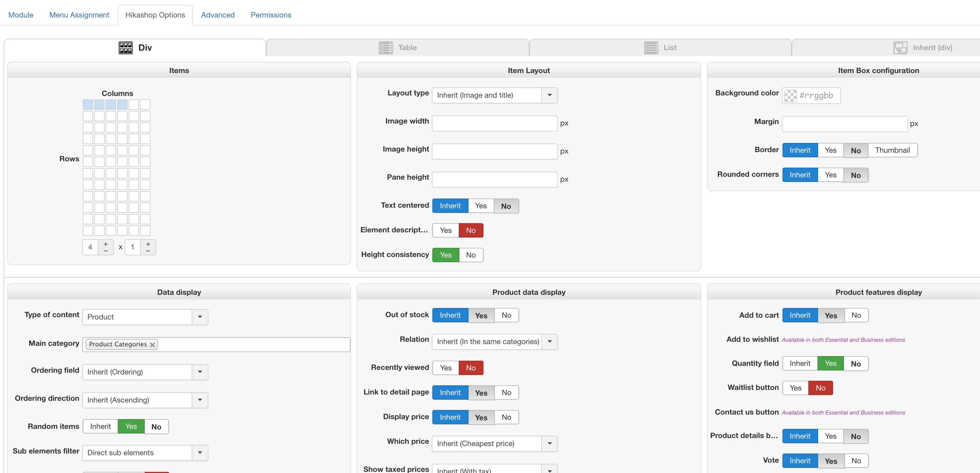Expand the Ordering field dropdown
Viewport: 980px width, 473px height.
tap(200, 372)
